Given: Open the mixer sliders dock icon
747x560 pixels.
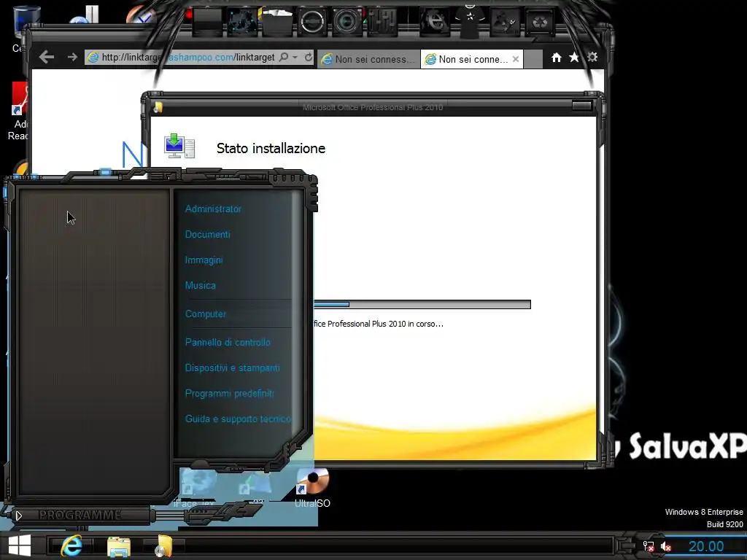Looking at the screenshot, I should click(x=382, y=21).
